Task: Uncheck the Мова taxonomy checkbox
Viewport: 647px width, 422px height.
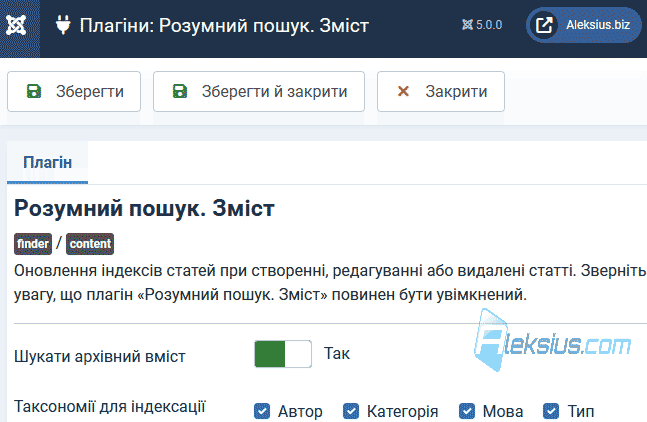Action: coord(467,411)
